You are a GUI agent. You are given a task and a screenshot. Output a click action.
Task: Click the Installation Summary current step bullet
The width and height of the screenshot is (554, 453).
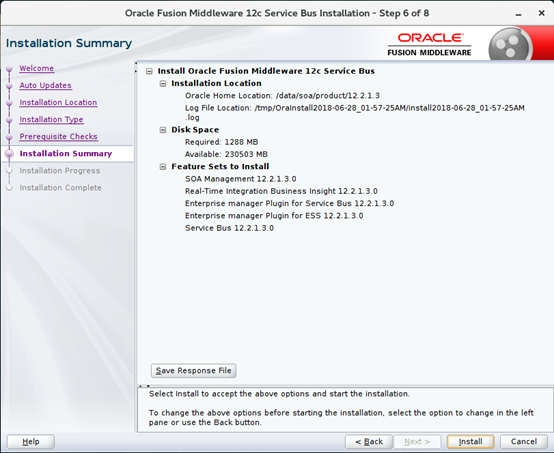click(10, 154)
